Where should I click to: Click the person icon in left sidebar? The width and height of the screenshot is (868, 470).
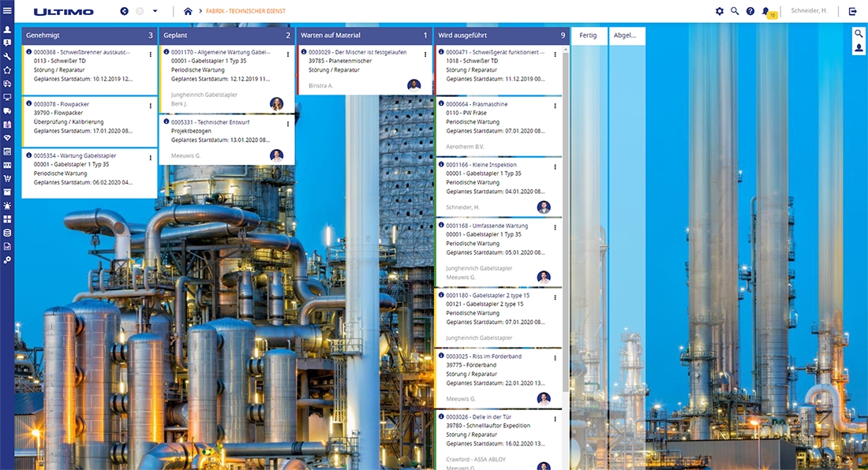pos(7,29)
